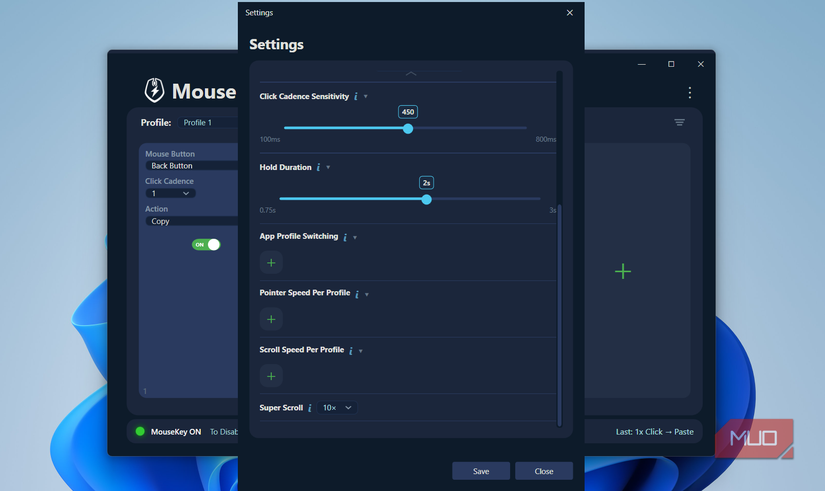Click the filter lines icon in the MouseKey window
The height and width of the screenshot is (491, 825).
pyautogui.click(x=679, y=123)
